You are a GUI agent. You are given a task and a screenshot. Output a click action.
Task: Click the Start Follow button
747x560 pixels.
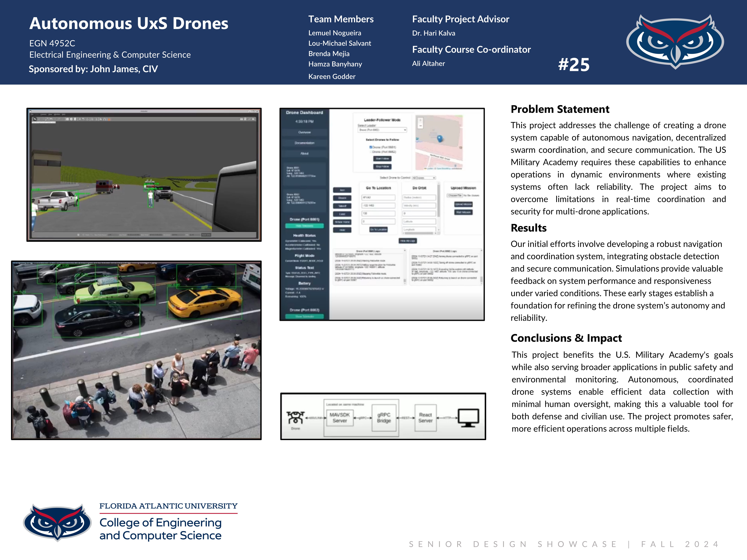click(382, 159)
